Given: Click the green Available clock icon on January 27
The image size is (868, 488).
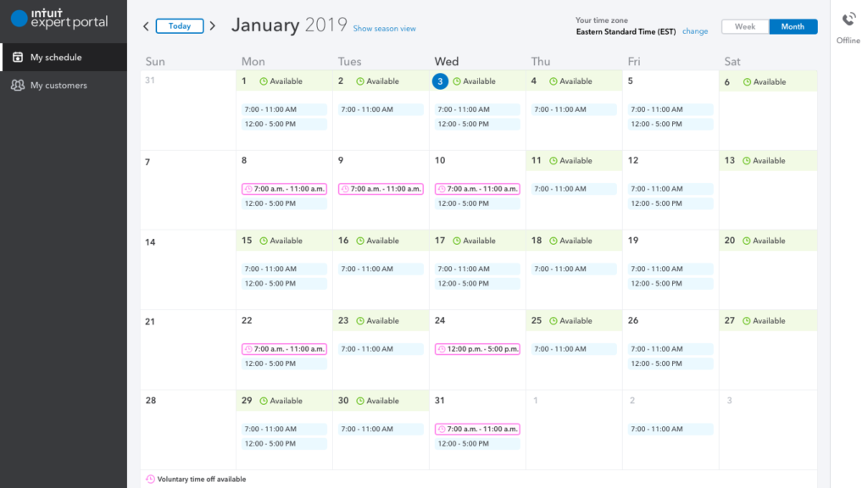Looking at the screenshot, I should [x=747, y=321].
